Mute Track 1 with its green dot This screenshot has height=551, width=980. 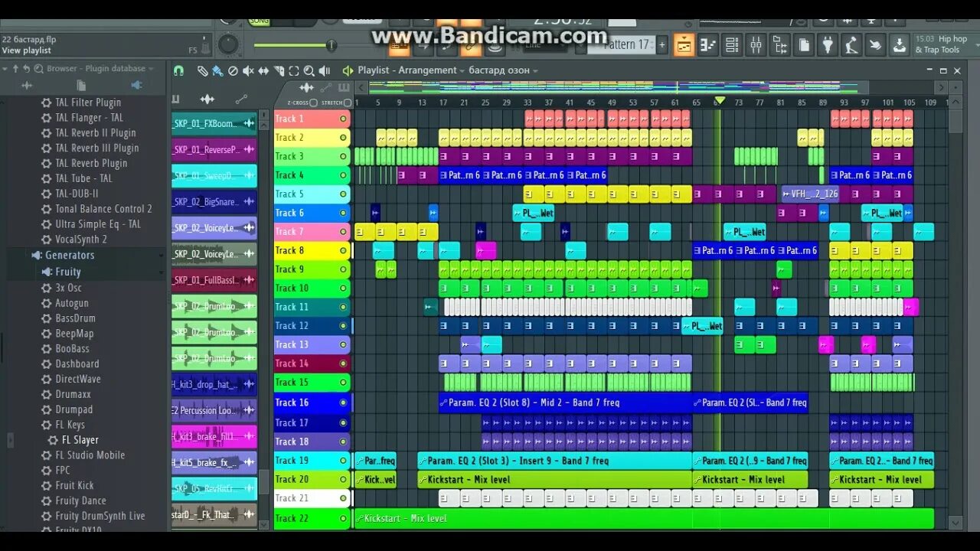[343, 119]
